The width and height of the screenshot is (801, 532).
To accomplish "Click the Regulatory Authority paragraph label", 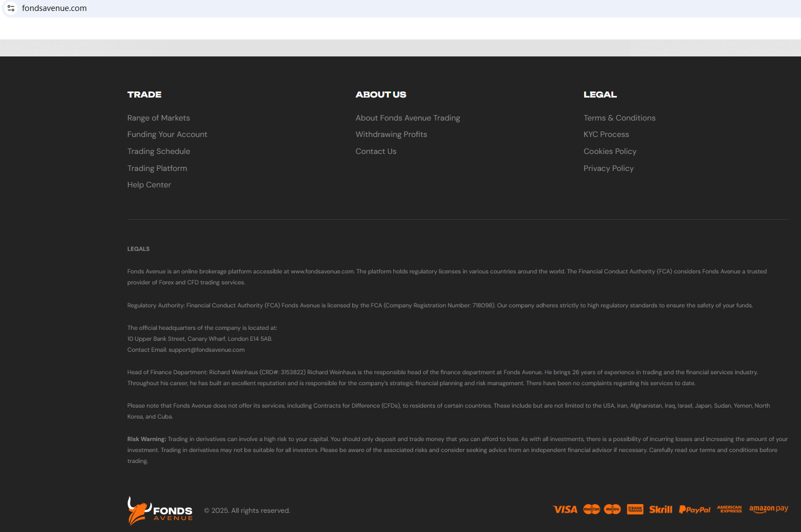I will point(156,305).
